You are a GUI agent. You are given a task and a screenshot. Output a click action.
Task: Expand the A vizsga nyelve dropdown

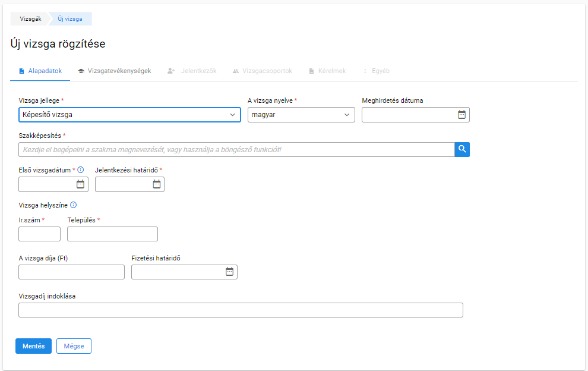301,115
